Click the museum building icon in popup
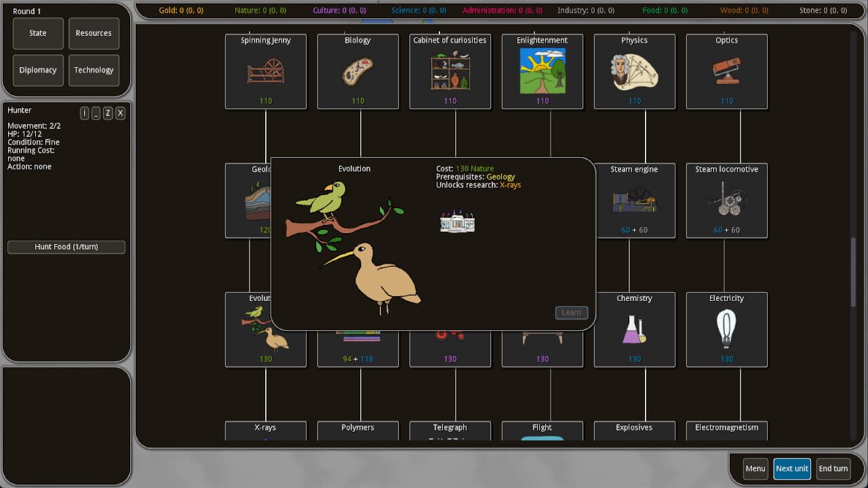The width and height of the screenshot is (868, 488). coord(457,222)
